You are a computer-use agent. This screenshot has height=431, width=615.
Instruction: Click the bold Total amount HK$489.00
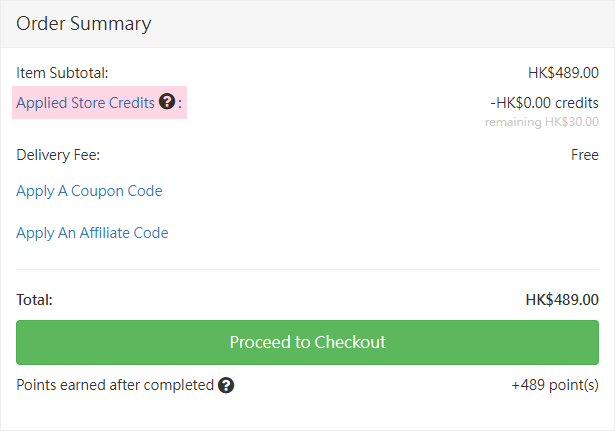pyautogui.click(x=562, y=299)
